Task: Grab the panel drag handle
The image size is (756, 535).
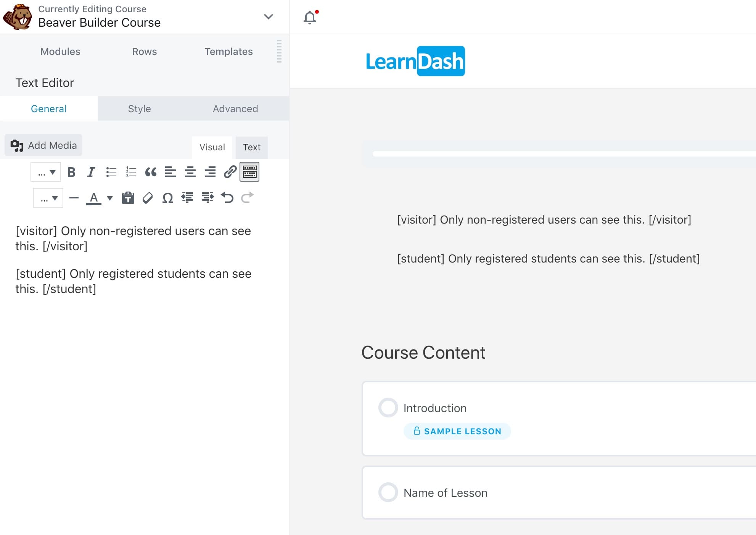Action: point(279,51)
